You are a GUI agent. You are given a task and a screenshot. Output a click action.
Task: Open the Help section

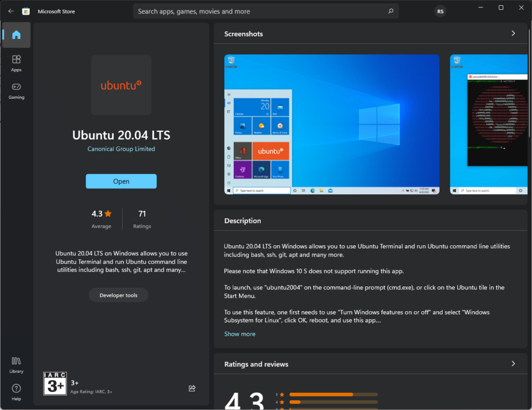[x=16, y=392]
